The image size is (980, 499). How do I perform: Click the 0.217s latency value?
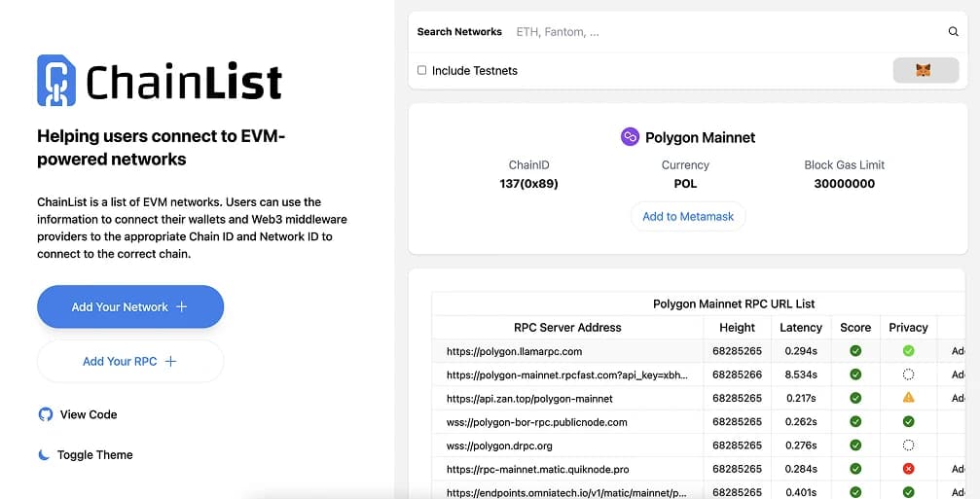[x=801, y=398]
